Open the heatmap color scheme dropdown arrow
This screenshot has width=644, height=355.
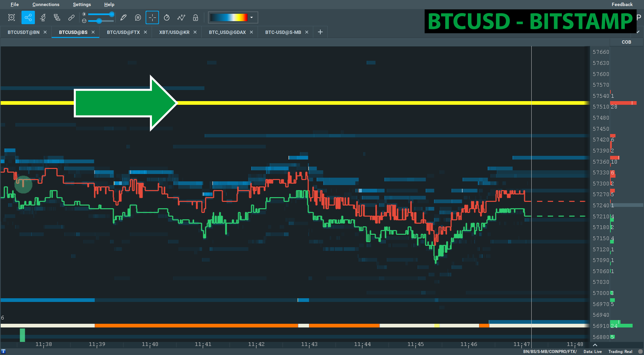252,17
